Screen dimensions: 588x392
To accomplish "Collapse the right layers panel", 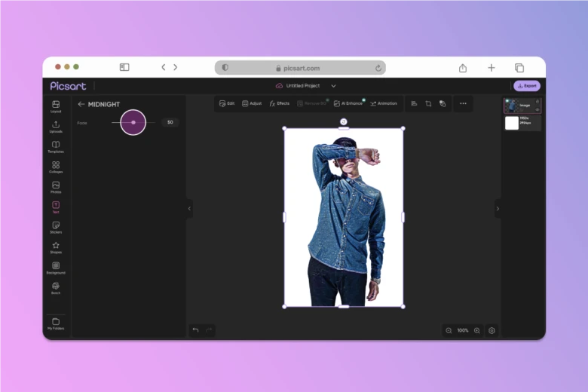I will [497, 209].
